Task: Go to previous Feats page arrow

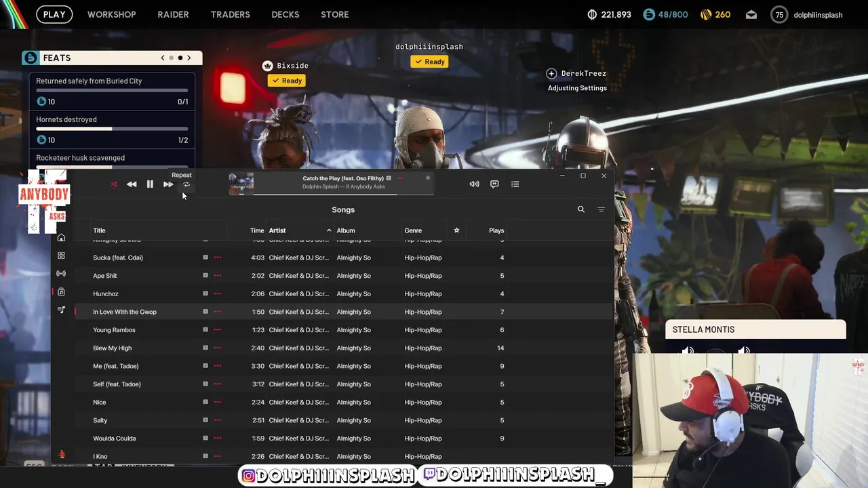Action: click(163, 58)
